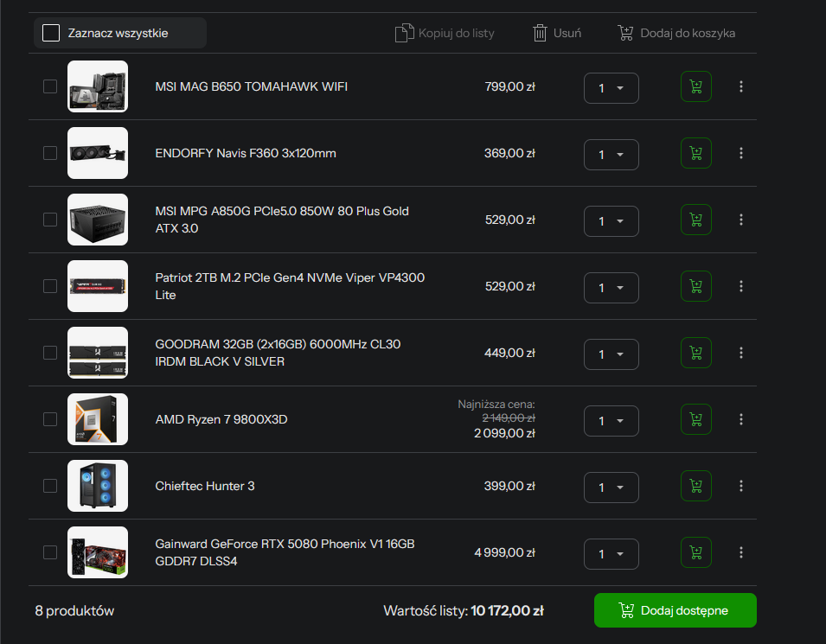Screen dimensions: 826x644
Task: Add MSI MPG A850G power supply to cart
Action: 696,220
